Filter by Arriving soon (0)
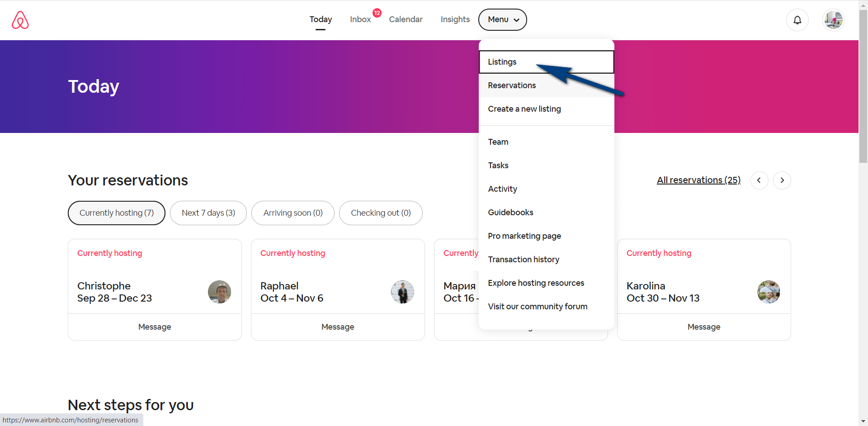The width and height of the screenshot is (868, 426). (x=293, y=213)
